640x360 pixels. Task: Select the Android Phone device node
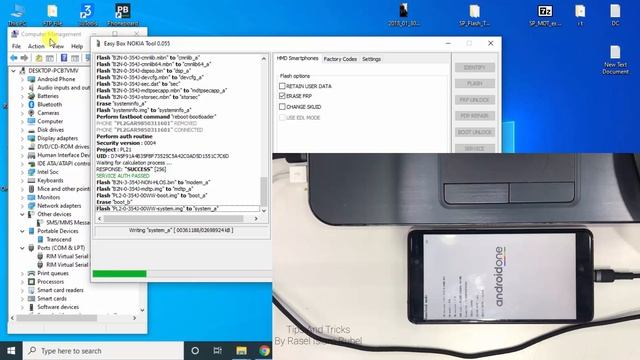coord(56,79)
